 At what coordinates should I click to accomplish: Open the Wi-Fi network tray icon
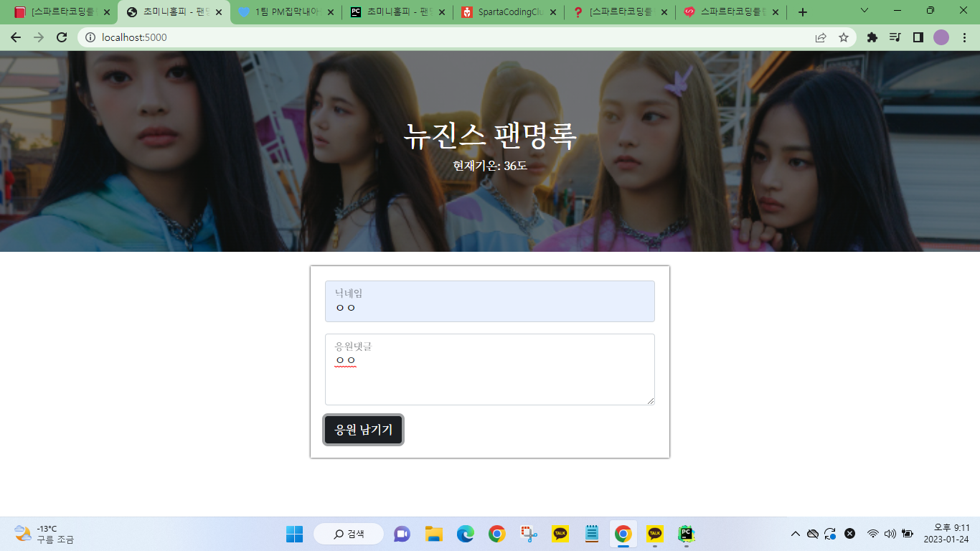coord(872,534)
